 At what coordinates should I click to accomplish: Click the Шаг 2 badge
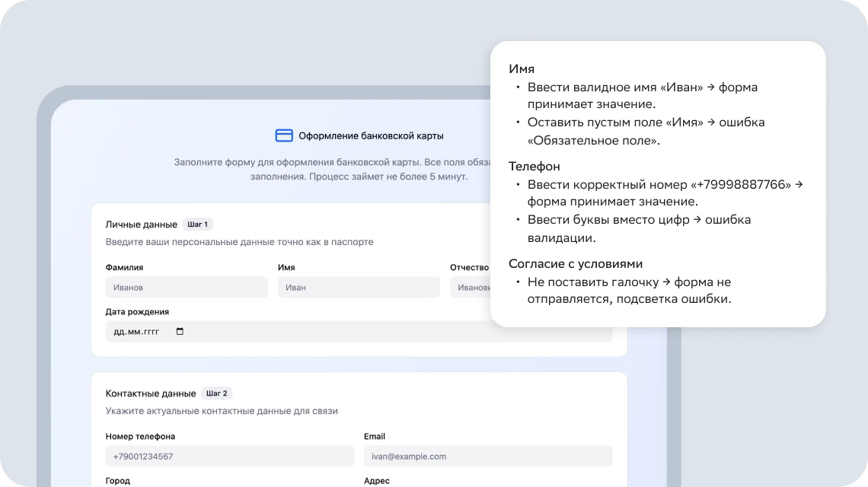216,393
